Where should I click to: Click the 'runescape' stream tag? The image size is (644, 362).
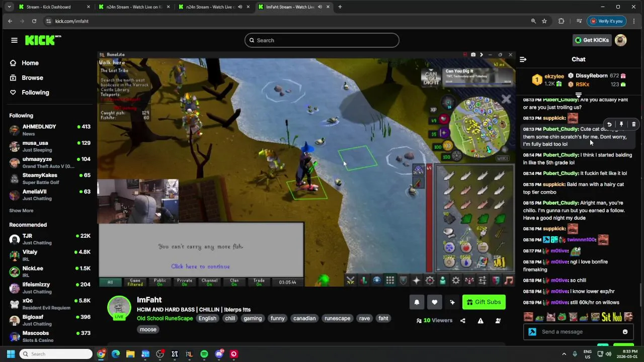pyautogui.click(x=337, y=318)
